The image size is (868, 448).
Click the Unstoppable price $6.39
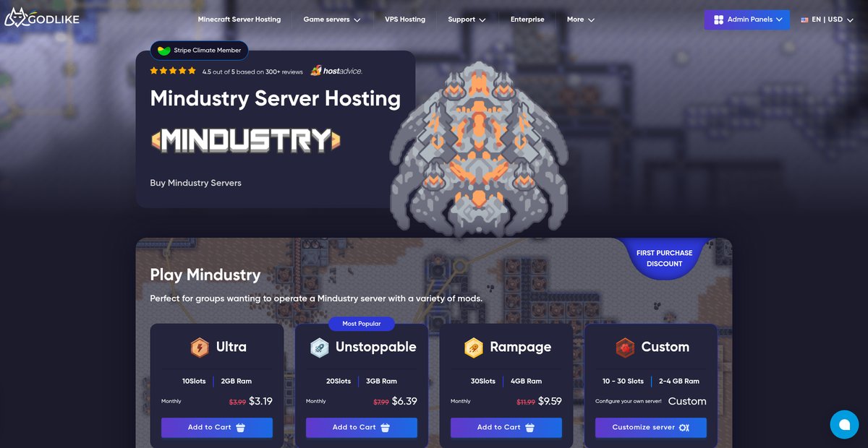(x=404, y=401)
